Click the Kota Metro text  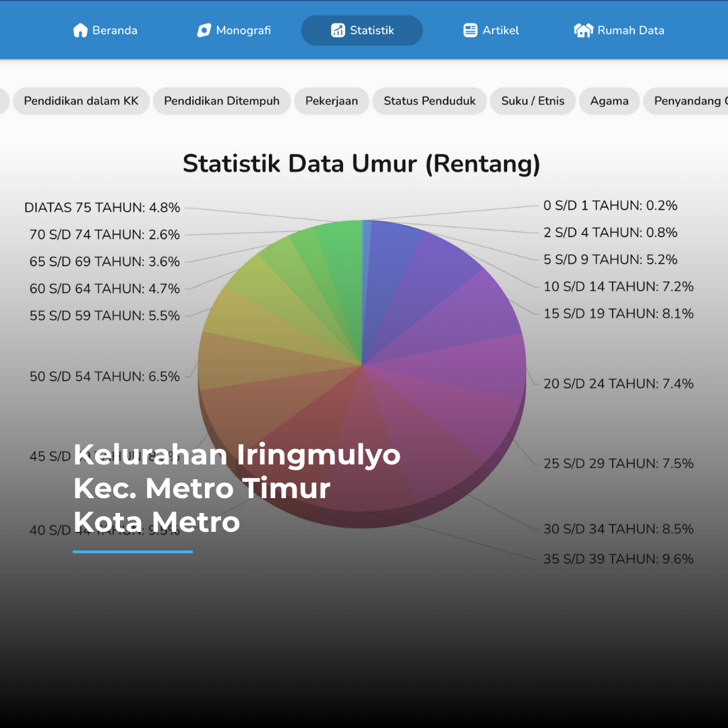pos(156,522)
